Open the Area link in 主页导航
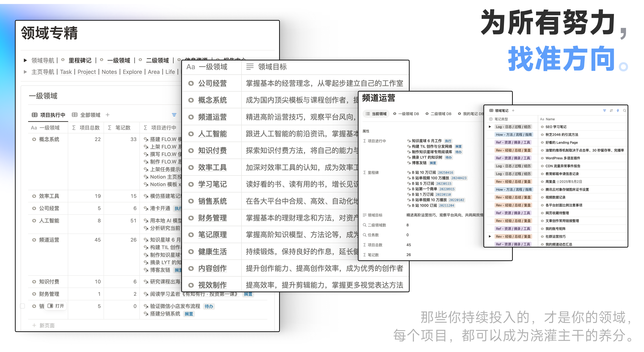 [154, 72]
